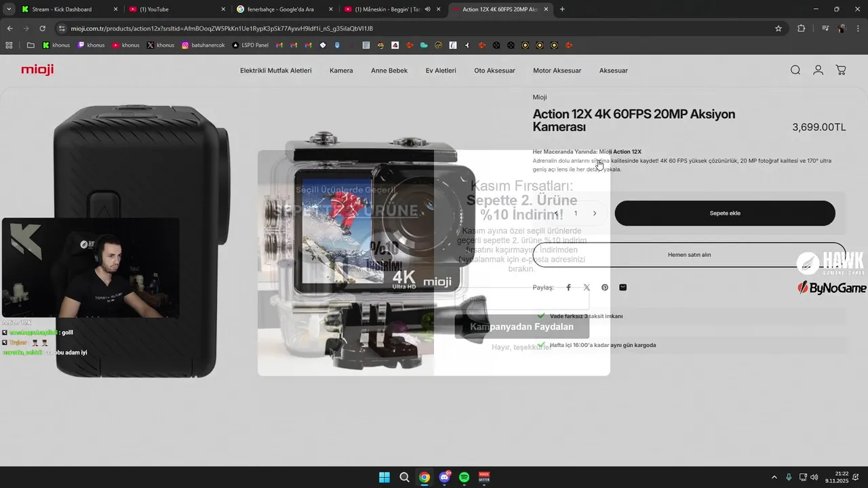Click the microphone tray icon
The width and height of the screenshot is (868, 488).
[788, 477]
